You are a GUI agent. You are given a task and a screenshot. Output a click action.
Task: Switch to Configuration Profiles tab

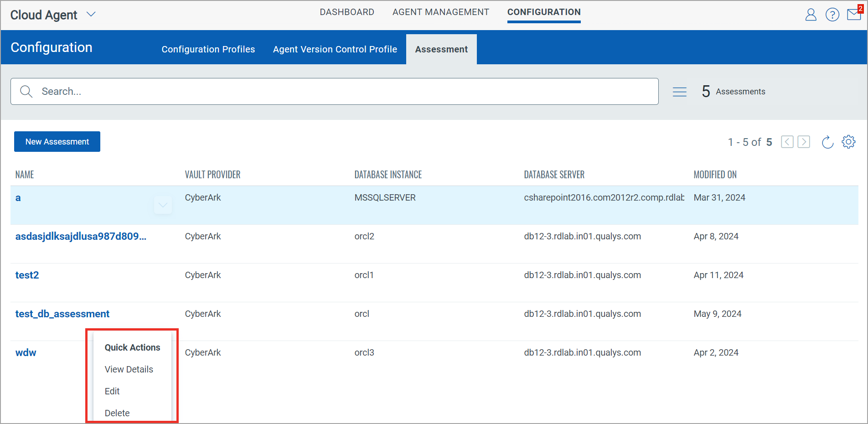(x=208, y=49)
